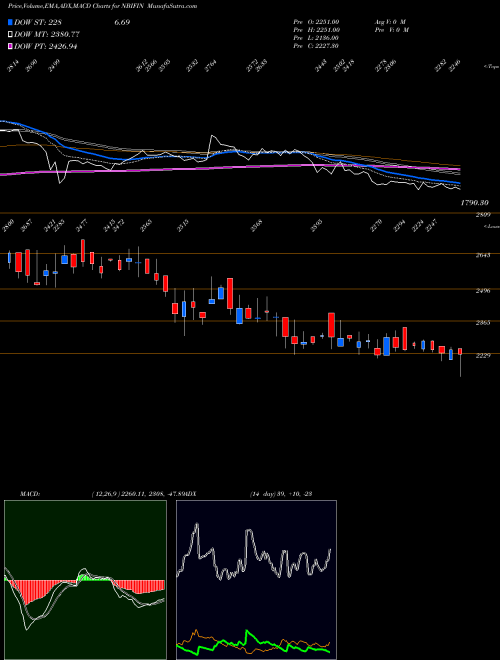Click the blue DOW ST legend swatch
The height and width of the screenshot is (660, 500).
(x=11, y=22)
